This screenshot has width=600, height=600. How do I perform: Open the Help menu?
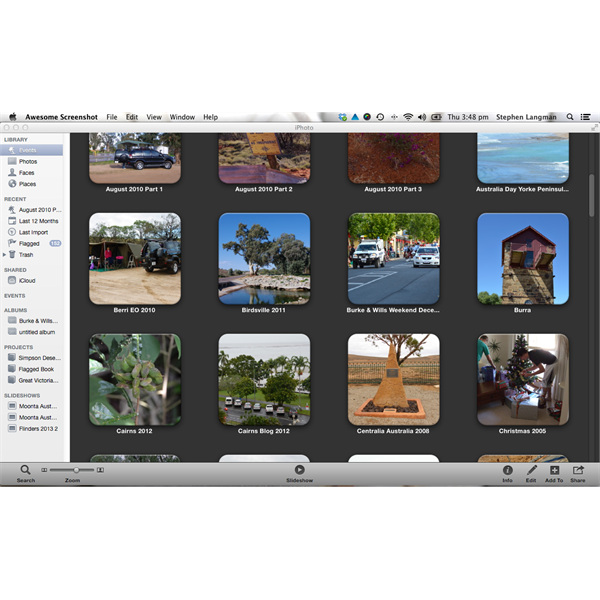(210, 117)
